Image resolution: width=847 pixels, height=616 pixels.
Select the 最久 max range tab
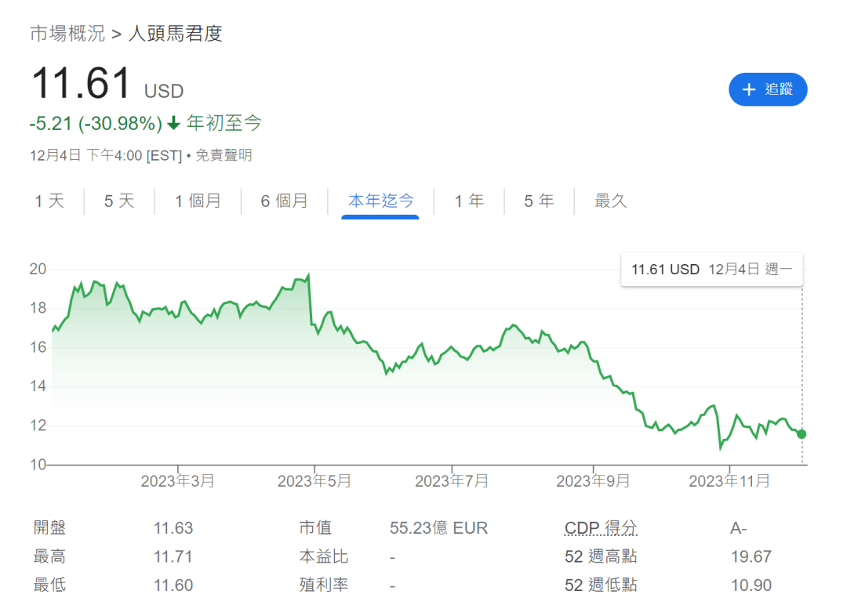(610, 201)
